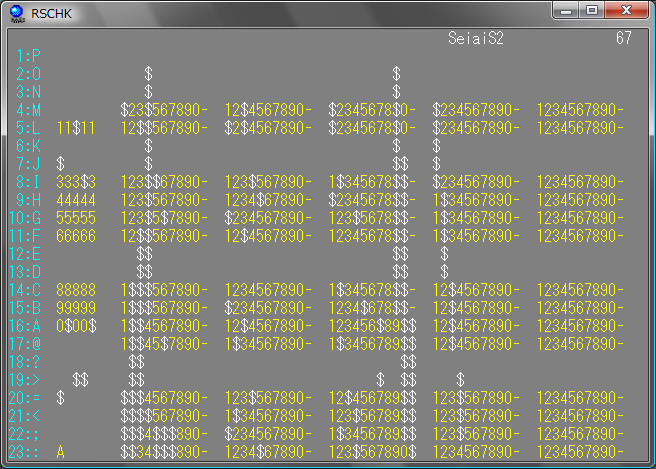Select row label 9:H
This screenshot has height=469, width=656.
(x=28, y=200)
